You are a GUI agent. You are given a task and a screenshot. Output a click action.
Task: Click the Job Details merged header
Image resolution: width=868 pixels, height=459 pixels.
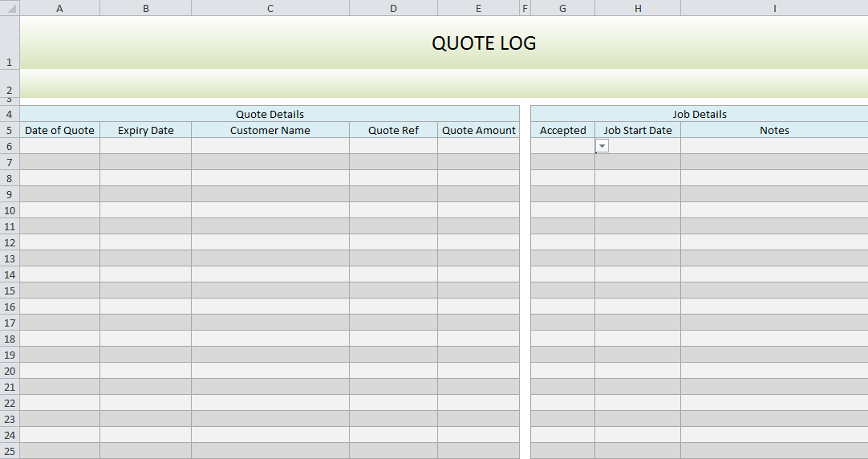pyautogui.click(x=699, y=114)
